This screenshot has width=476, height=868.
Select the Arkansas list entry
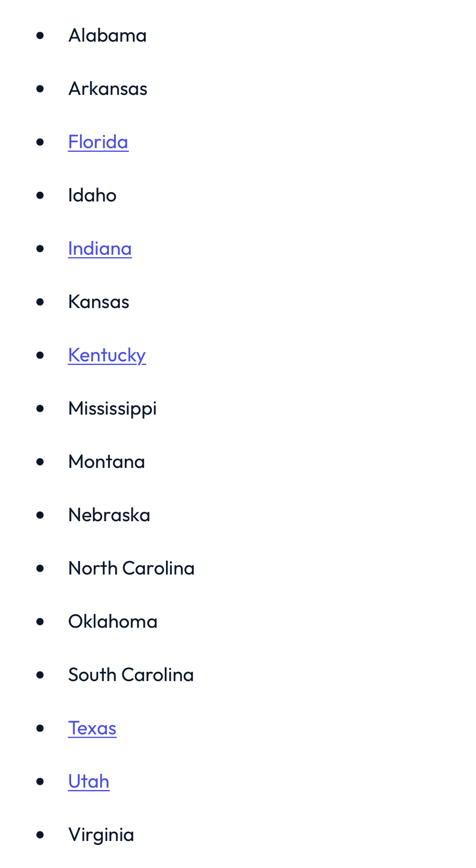108,89
